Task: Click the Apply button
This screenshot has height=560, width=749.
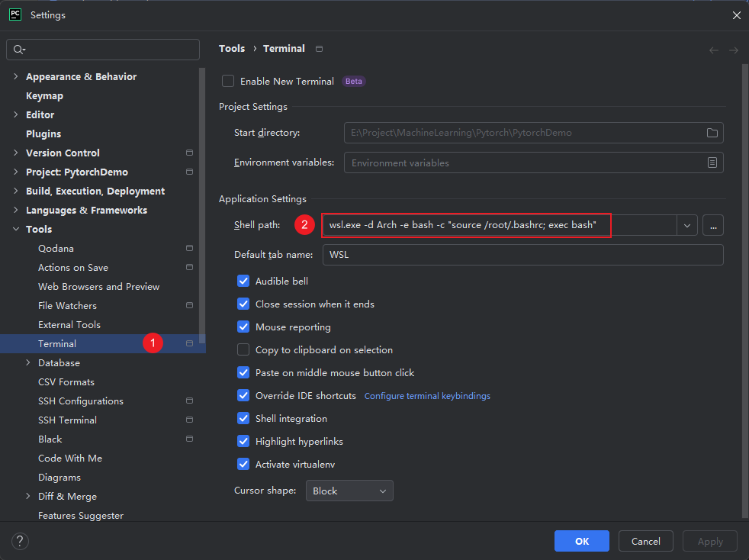Action: tap(710, 541)
